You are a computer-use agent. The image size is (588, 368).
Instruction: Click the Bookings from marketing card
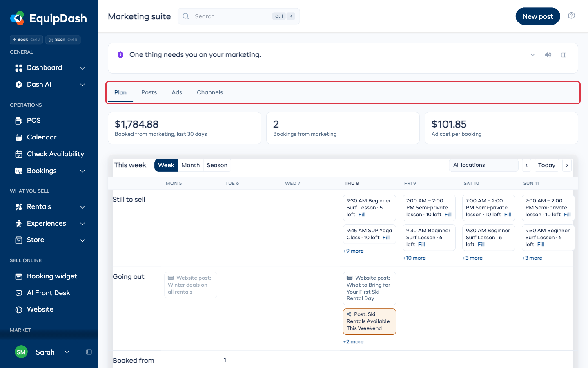point(343,128)
